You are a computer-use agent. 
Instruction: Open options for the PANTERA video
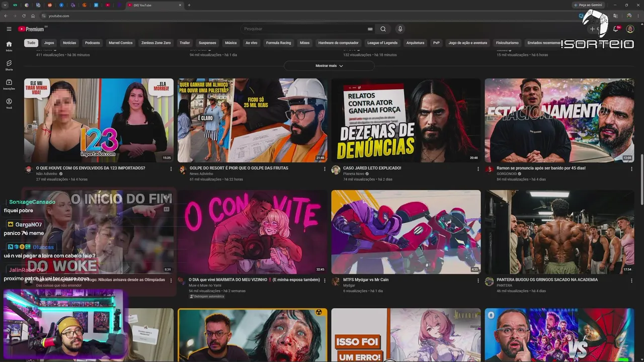click(631, 281)
